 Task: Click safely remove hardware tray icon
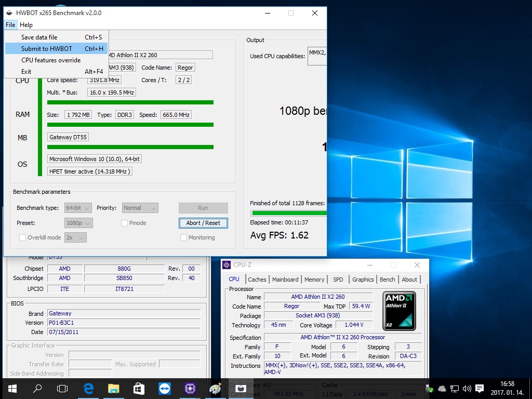pos(430,389)
